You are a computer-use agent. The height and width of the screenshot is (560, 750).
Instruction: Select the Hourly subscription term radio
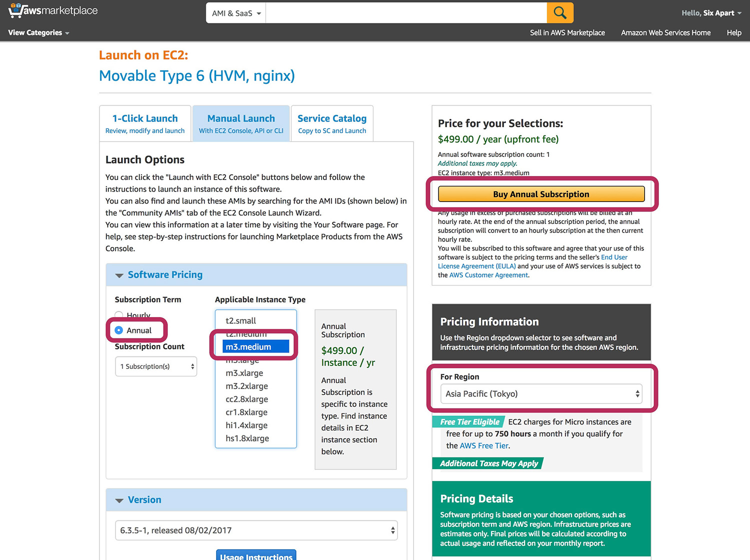[x=118, y=315]
